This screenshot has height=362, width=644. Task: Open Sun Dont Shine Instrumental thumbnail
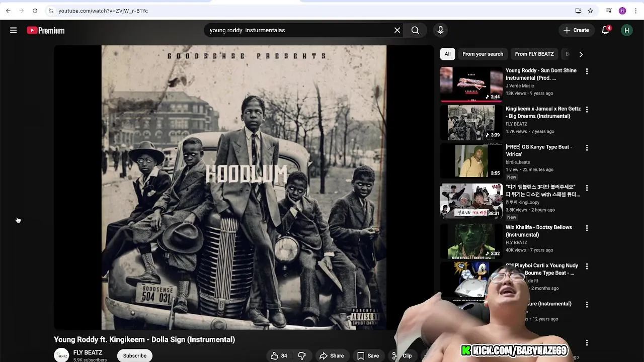(x=471, y=84)
